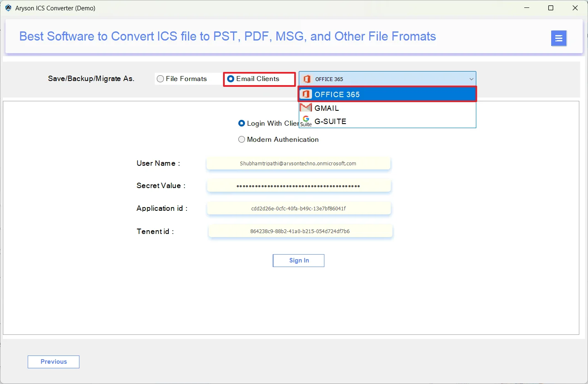Click the Save/Backup/Migrate As label
This screenshot has width=588, height=384.
(x=91, y=79)
